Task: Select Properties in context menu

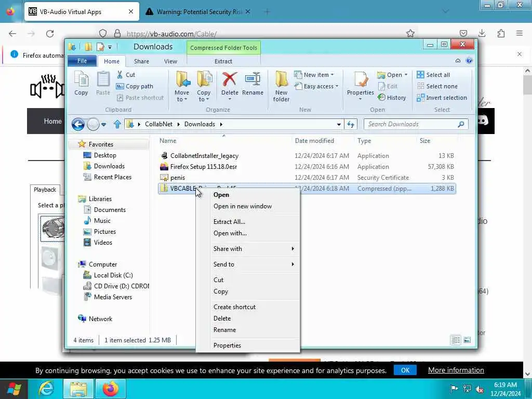Action: [x=227, y=345]
